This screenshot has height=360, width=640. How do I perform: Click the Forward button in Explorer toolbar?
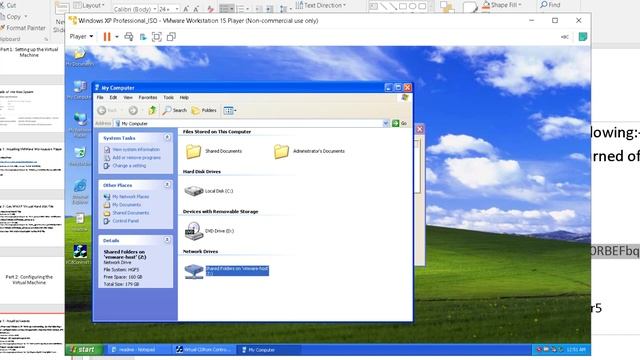[x=133, y=110]
